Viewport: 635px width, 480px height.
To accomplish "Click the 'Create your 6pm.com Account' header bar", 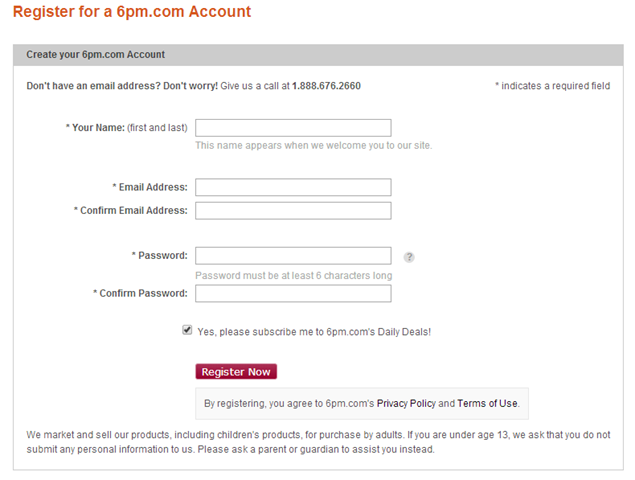I will 318,55.
